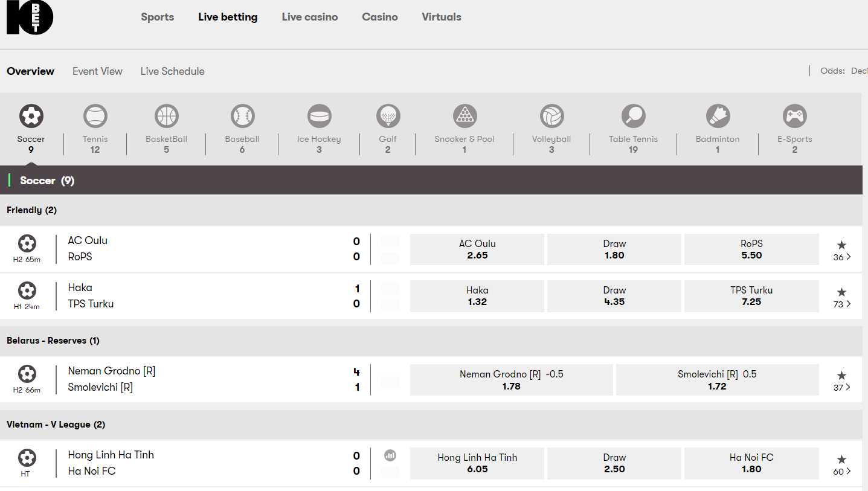The width and height of the screenshot is (868, 491).
Task: Click the HT half-time status label
Action: pyautogui.click(x=25, y=474)
